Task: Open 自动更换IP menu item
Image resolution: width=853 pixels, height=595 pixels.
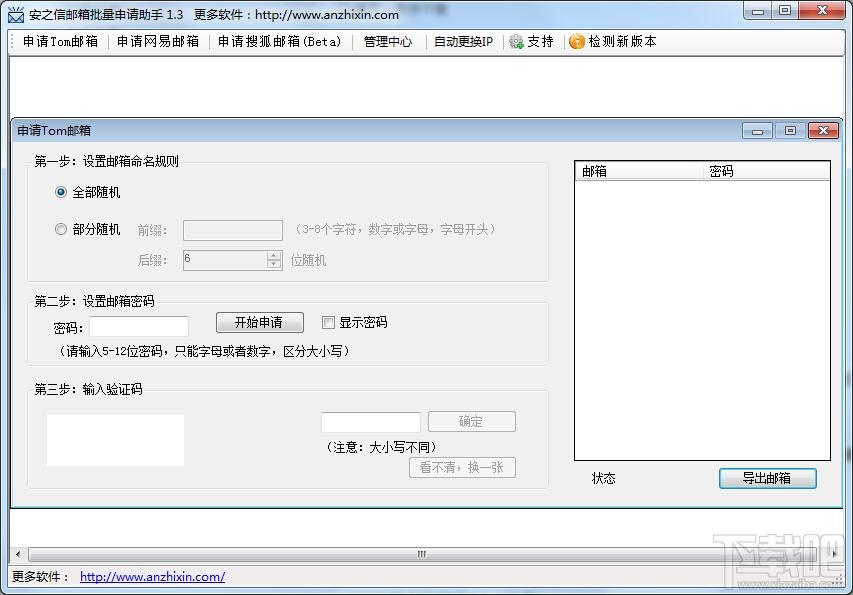Action: tap(463, 41)
